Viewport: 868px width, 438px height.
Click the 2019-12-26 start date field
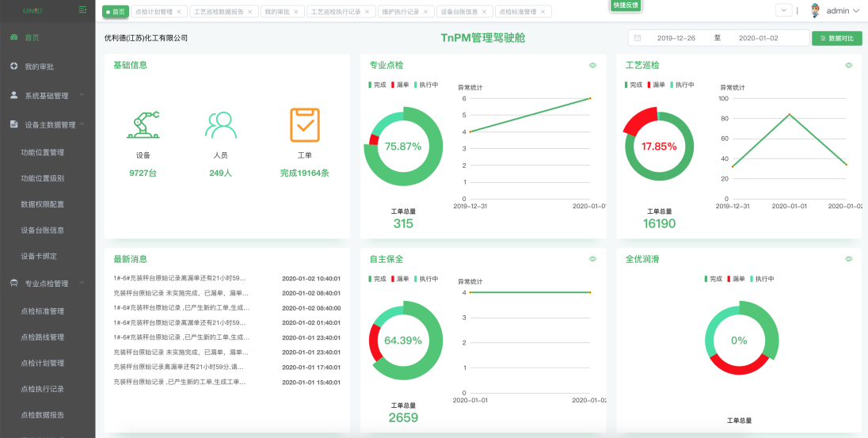(x=676, y=38)
